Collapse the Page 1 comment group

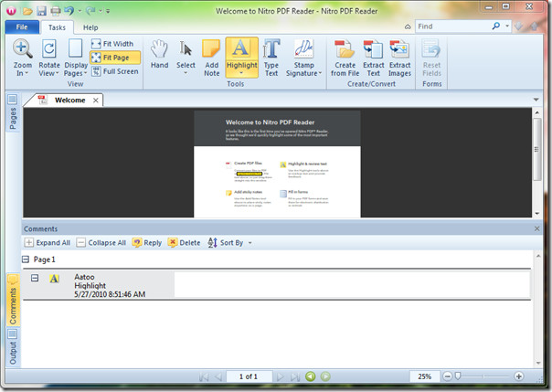(26, 260)
